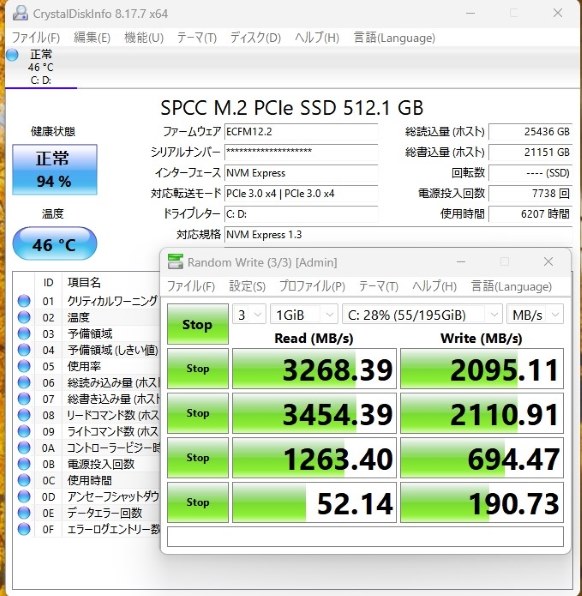Click power on hours value 6207 時間
582x596 pixels.
click(530, 214)
